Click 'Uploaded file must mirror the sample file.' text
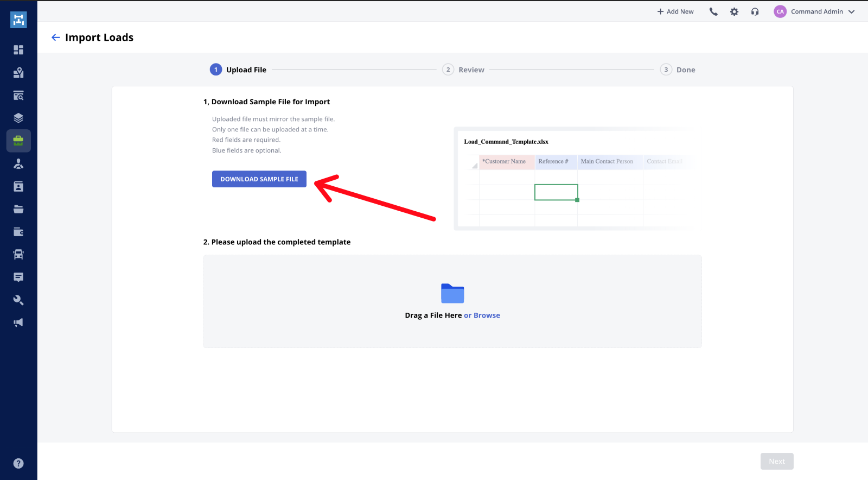868x480 pixels. point(273,119)
